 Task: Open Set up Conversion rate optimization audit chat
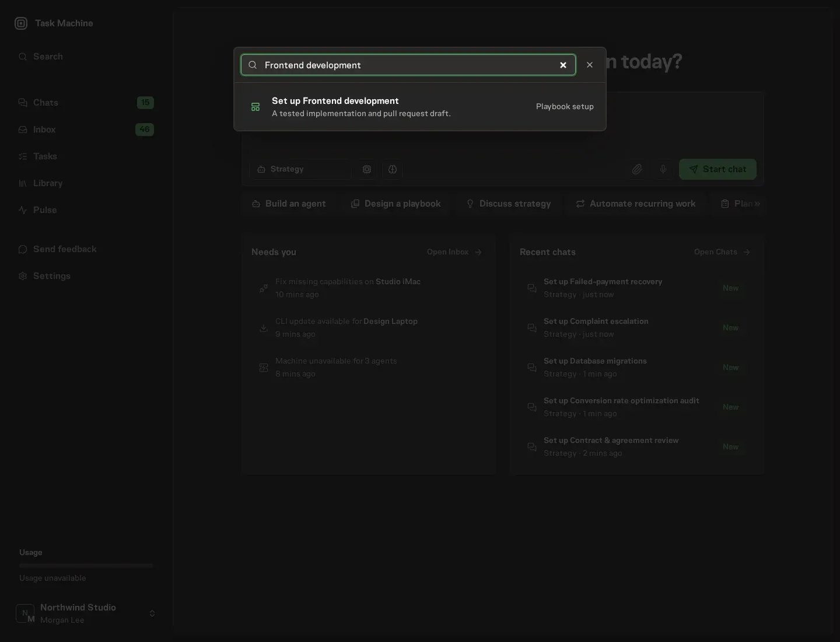point(637,407)
